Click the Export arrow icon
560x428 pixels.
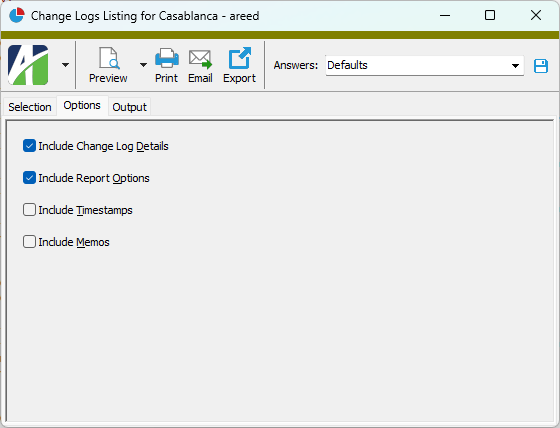tap(239, 58)
